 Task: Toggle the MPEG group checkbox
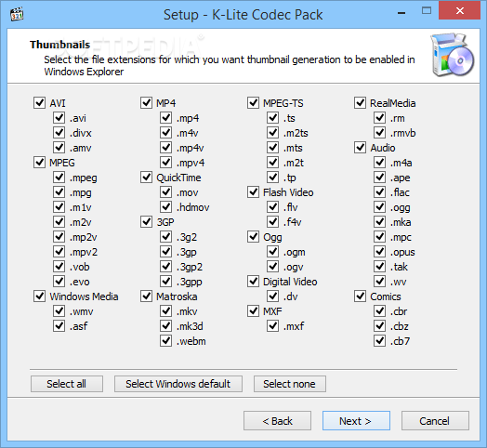(x=39, y=162)
